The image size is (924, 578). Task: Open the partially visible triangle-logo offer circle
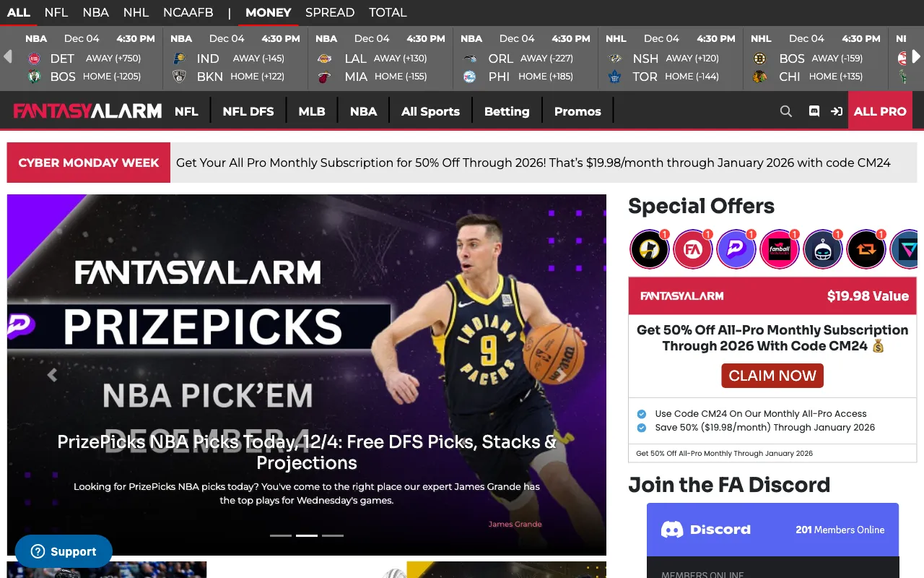[x=904, y=249]
